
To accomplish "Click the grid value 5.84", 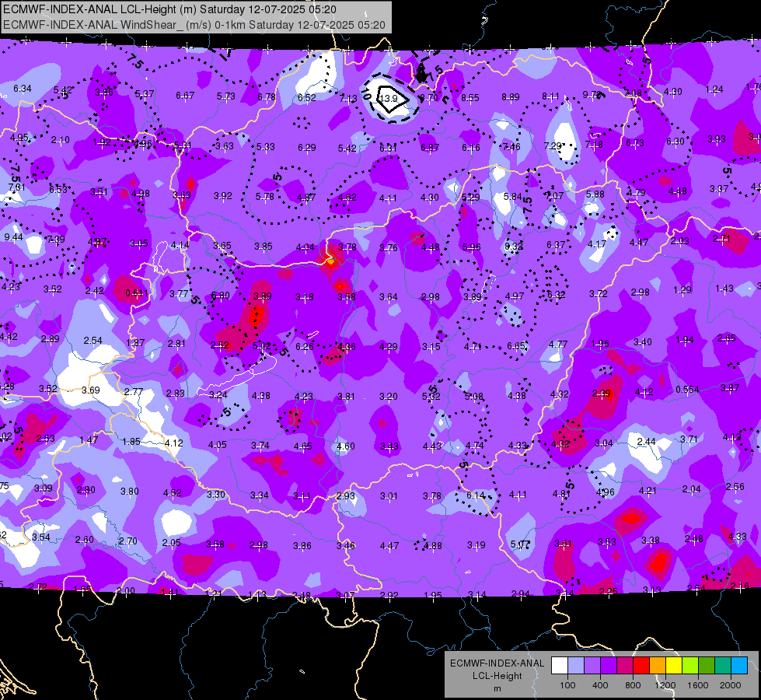I will 512,196.
